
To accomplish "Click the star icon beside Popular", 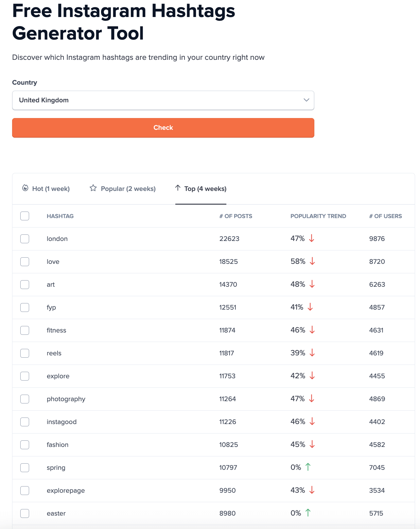I will (x=93, y=188).
